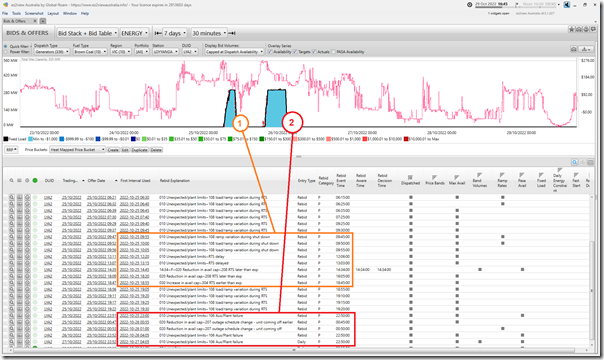Open the Layout menu
The image size is (604, 360).
53,13
